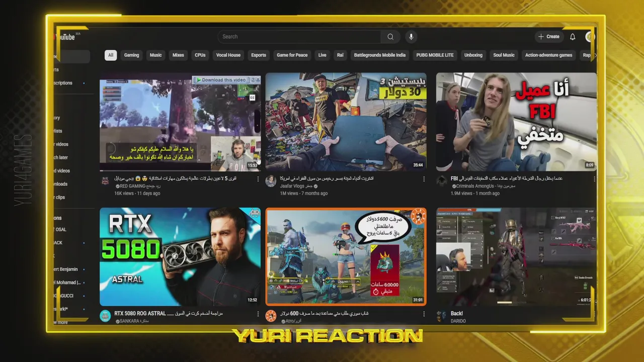Open Downloads in the sidebar
Screen dimensions: 644x362
(60, 184)
